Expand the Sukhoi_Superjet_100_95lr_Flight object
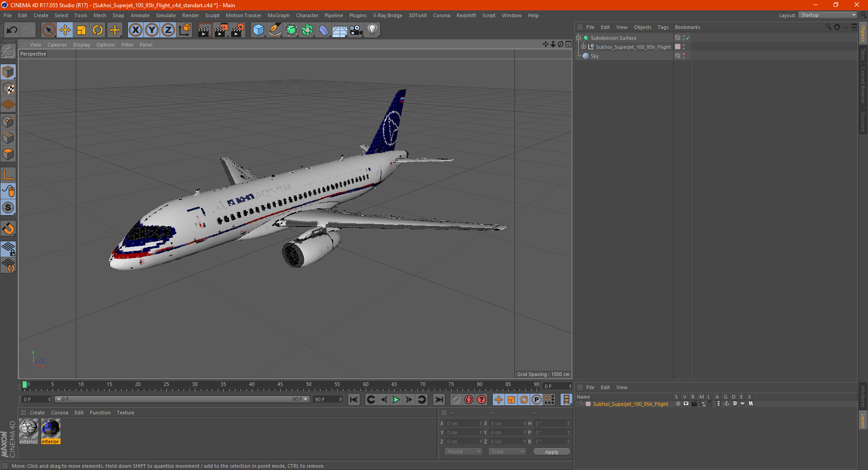Image resolution: width=868 pixels, height=470 pixels. click(583, 47)
